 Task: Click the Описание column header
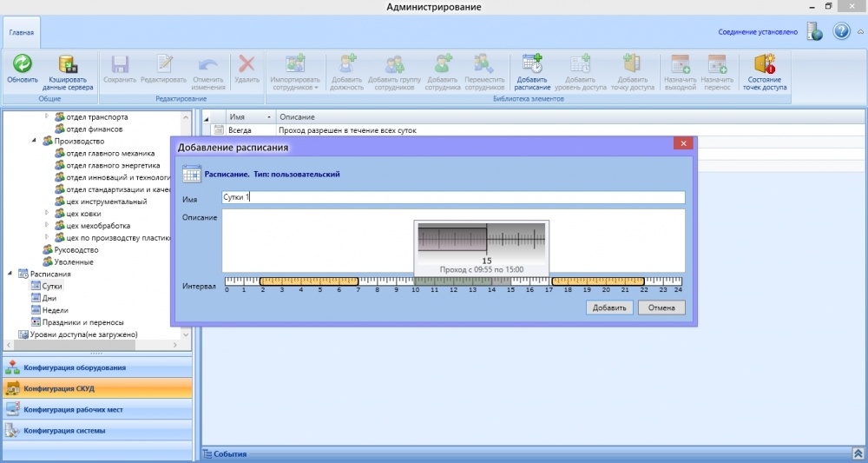pos(570,117)
